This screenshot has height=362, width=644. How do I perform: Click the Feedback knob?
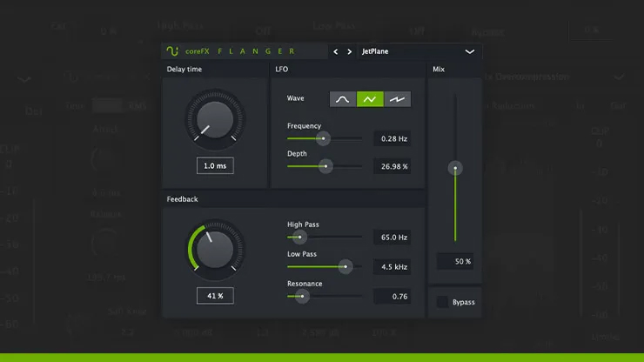pos(215,250)
